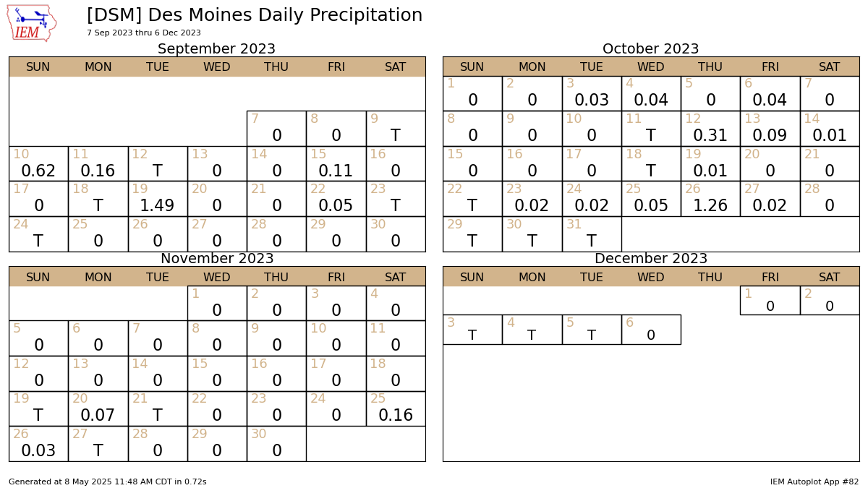Click the October 12 cell showing 0.31
868x488 pixels.
pyautogui.click(x=710, y=129)
